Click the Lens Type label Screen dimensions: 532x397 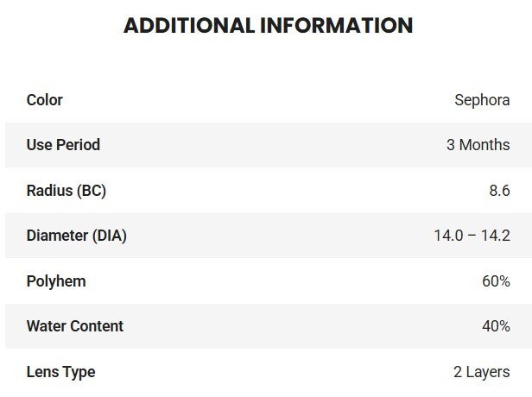(x=60, y=372)
